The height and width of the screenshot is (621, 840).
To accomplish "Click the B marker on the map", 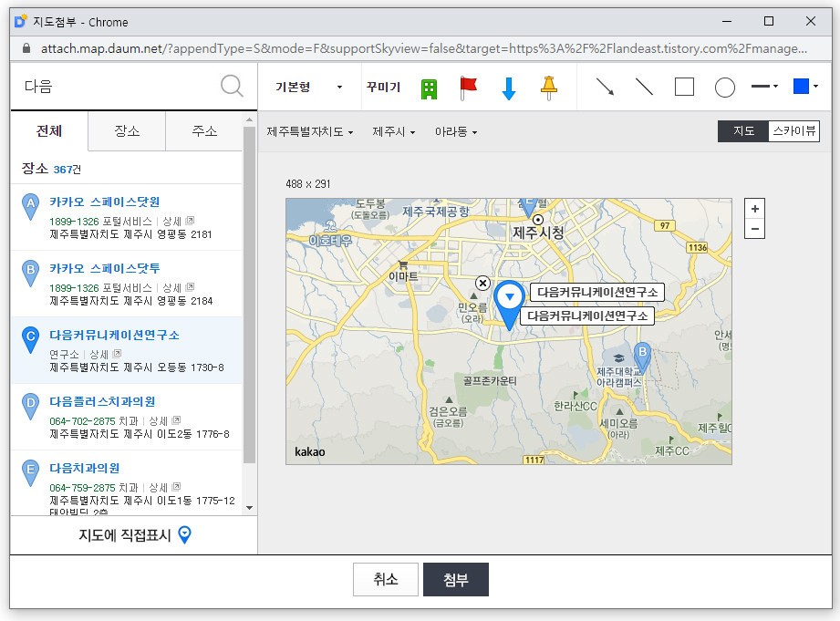I will click(642, 358).
